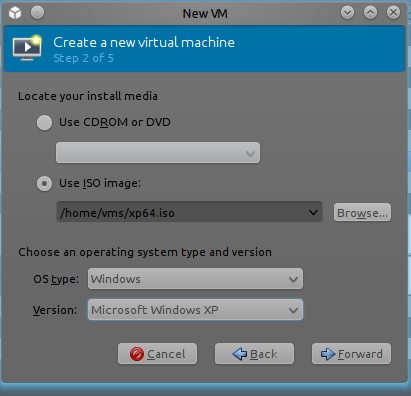Click the round pin-on-all-desktops titlebar button
Image resolution: width=411 pixels, height=396 pixels.
click(37, 13)
